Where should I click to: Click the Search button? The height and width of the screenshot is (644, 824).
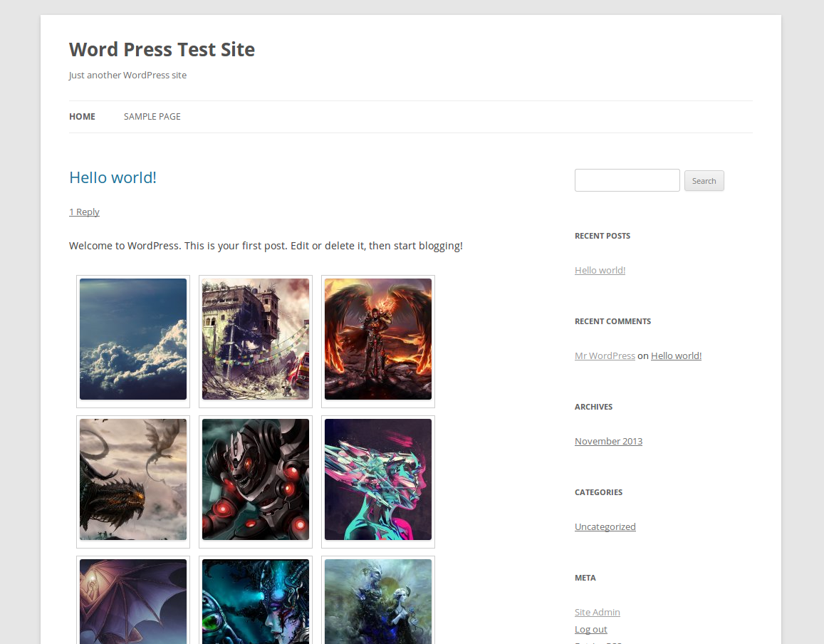(x=704, y=181)
